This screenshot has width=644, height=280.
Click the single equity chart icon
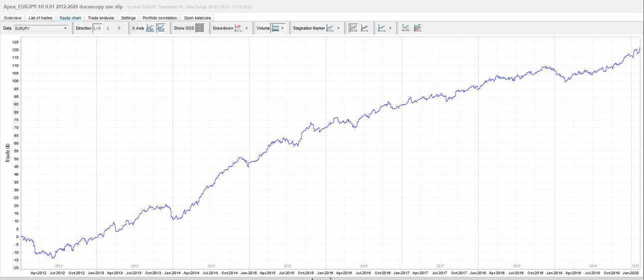tap(406, 28)
